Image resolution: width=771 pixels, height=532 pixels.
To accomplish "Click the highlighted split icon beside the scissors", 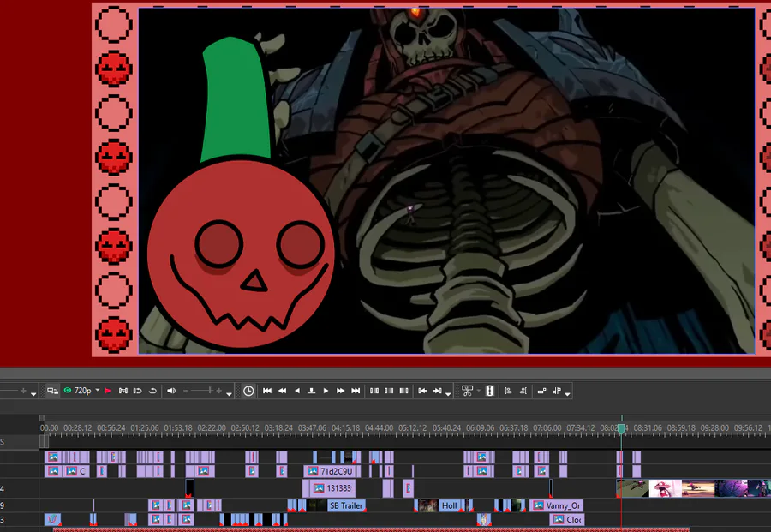I will (x=490, y=391).
